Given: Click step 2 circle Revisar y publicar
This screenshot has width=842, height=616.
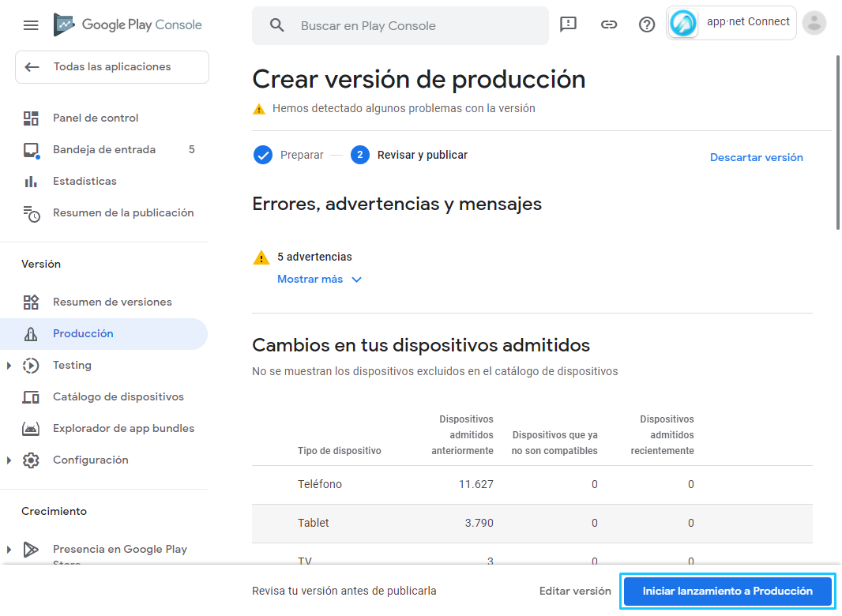Looking at the screenshot, I should [x=359, y=156].
